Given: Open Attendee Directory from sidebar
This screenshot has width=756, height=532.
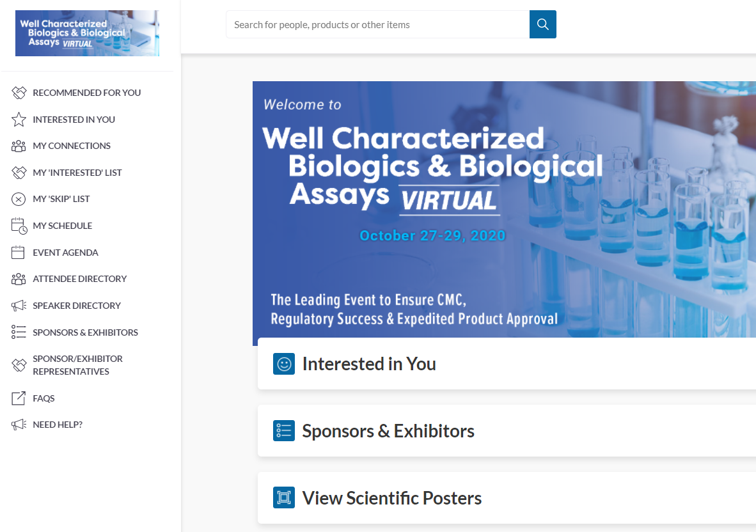Looking at the screenshot, I should point(79,279).
